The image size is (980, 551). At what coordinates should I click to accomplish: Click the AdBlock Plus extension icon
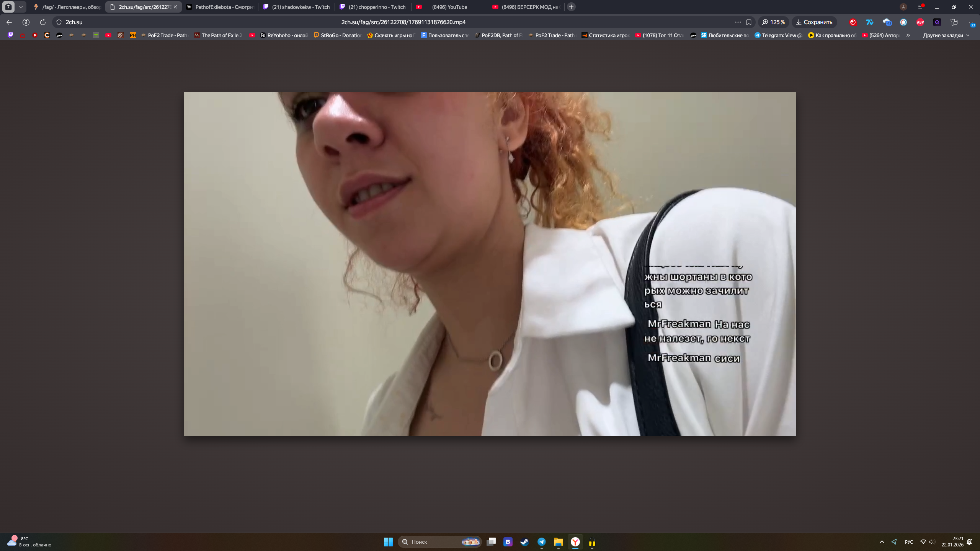(x=920, y=22)
